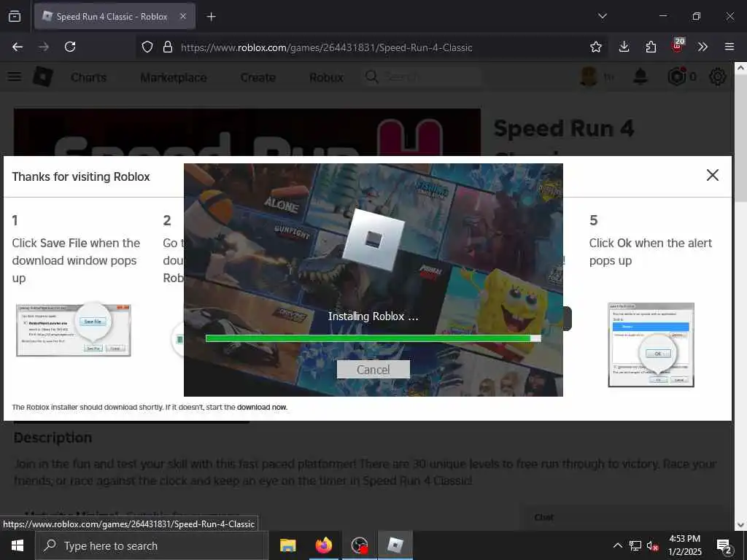747x560 pixels.
Task: Click the red extension badge showing 20
Action: click(x=678, y=45)
